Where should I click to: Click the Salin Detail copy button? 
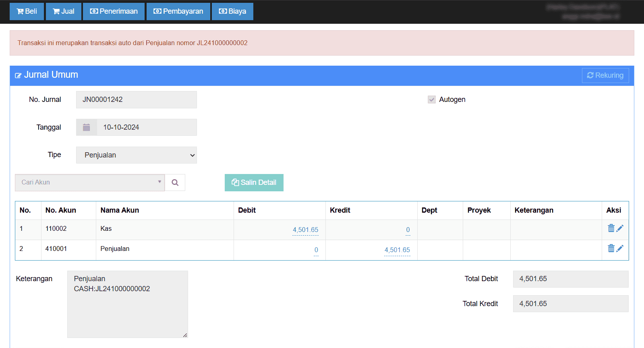pyautogui.click(x=254, y=182)
